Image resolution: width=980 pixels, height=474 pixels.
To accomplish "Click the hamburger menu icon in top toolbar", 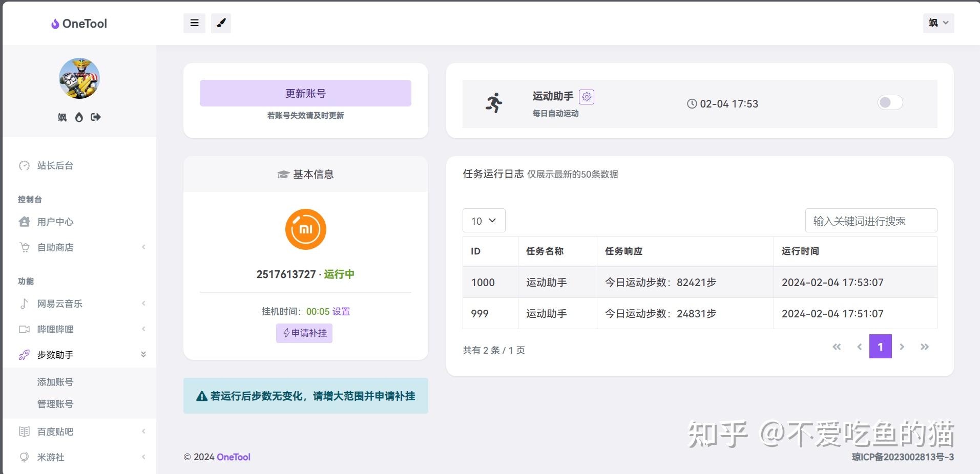I will coord(194,23).
